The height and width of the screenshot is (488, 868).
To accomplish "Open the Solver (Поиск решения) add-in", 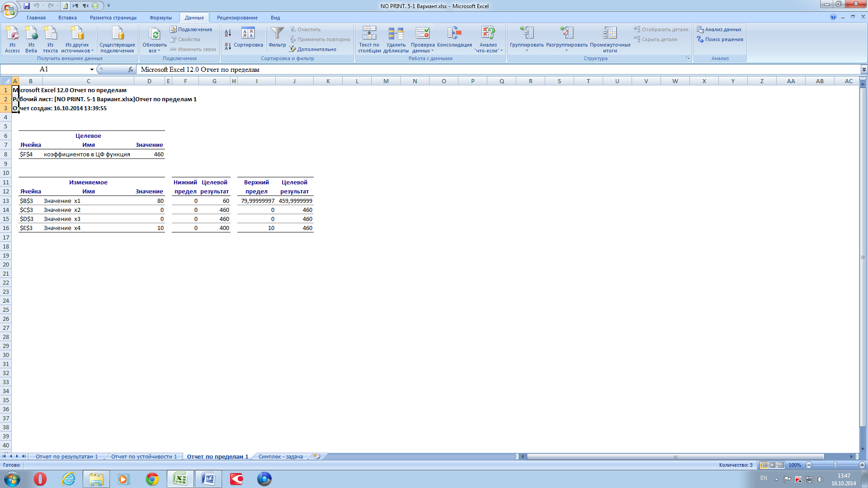I will (x=720, y=39).
